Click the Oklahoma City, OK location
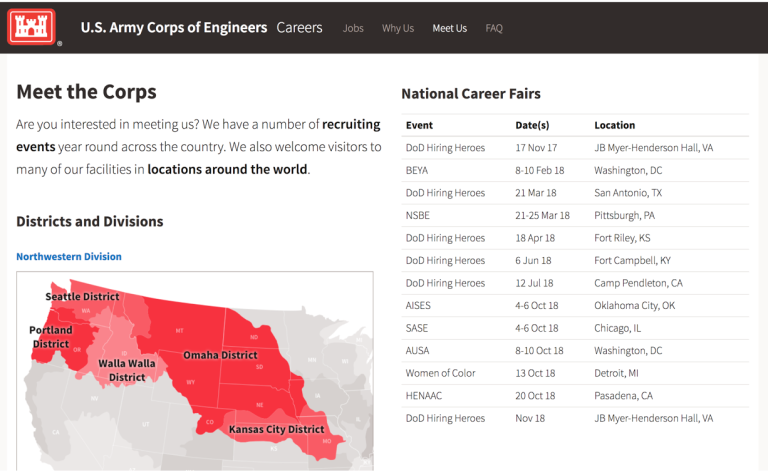 pyautogui.click(x=634, y=306)
